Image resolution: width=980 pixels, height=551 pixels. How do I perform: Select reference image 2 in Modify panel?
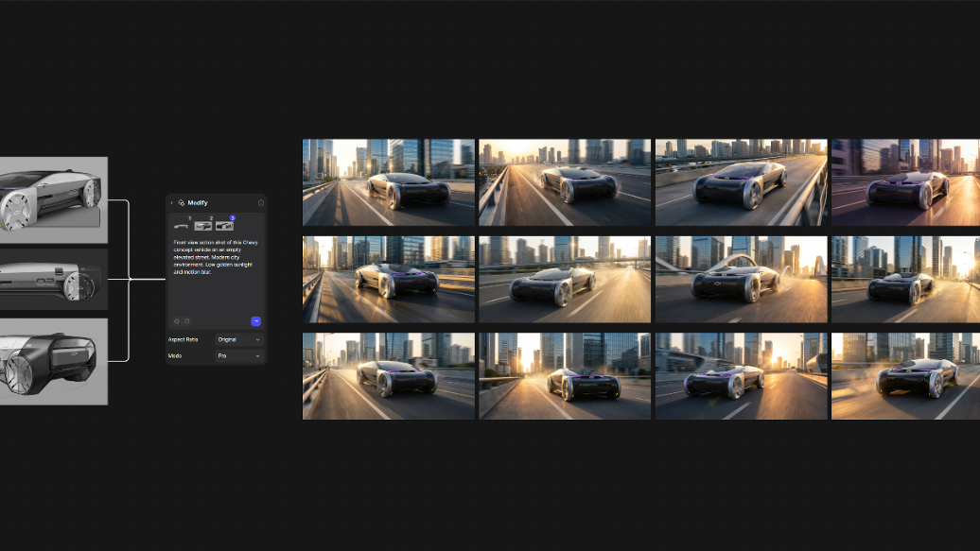[203, 225]
